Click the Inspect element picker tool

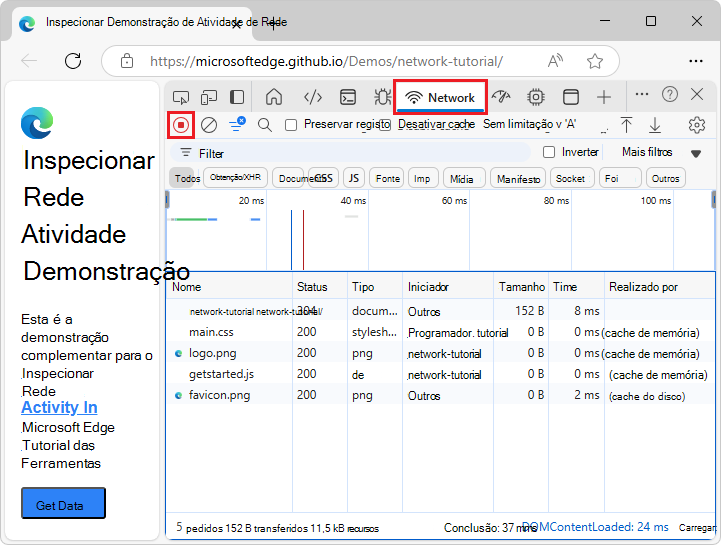pyautogui.click(x=181, y=97)
